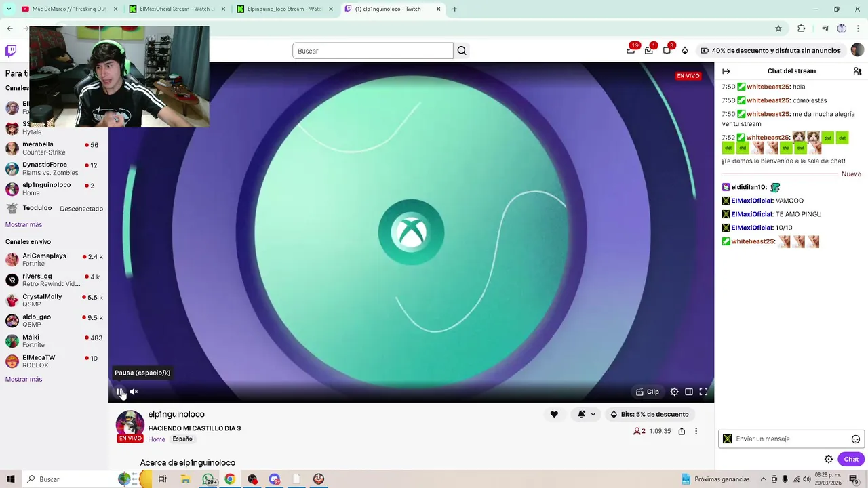Open the elp1nguinoloco channel name link
The width and height of the screenshot is (868, 488).
(176, 414)
